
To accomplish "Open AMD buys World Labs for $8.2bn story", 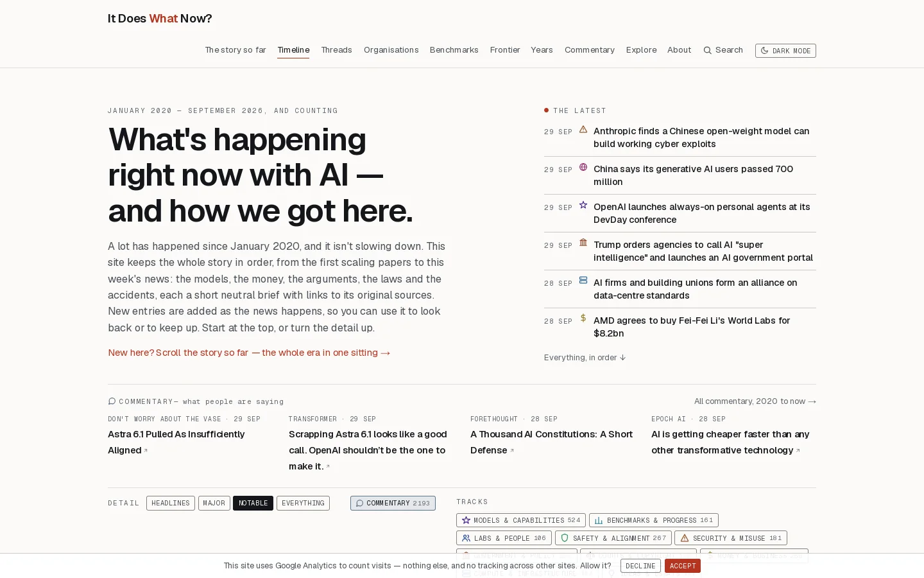I will (x=692, y=327).
